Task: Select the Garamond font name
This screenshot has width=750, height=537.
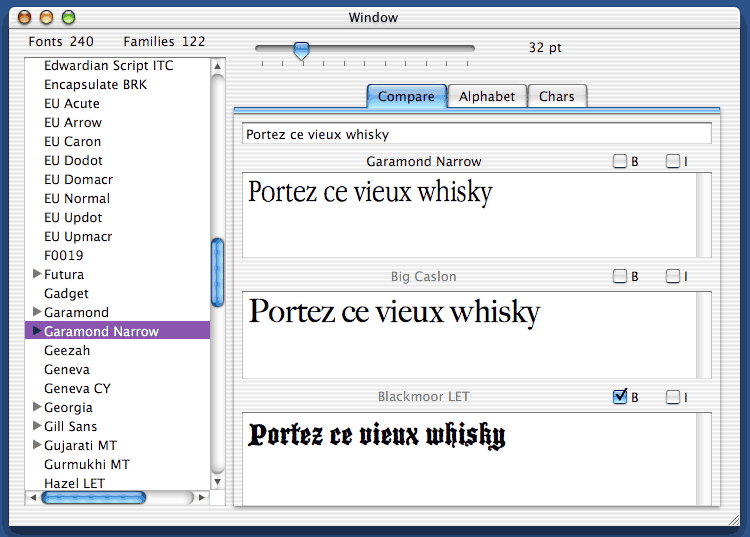Action: 76,313
